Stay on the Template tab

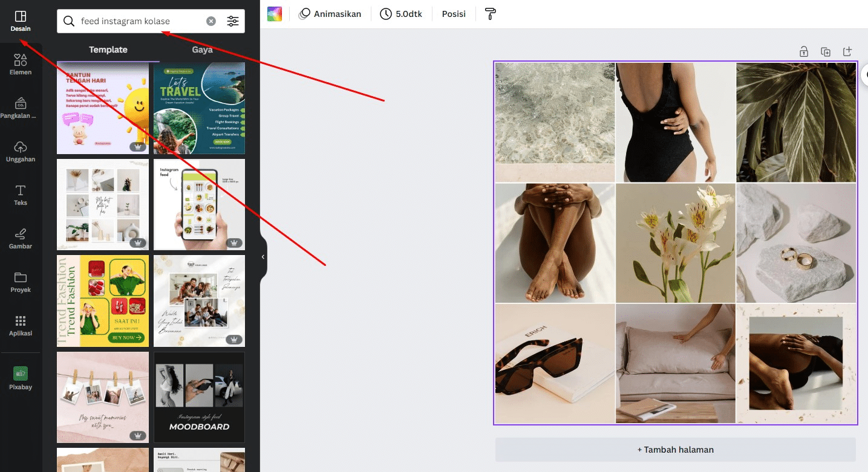coord(108,50)
